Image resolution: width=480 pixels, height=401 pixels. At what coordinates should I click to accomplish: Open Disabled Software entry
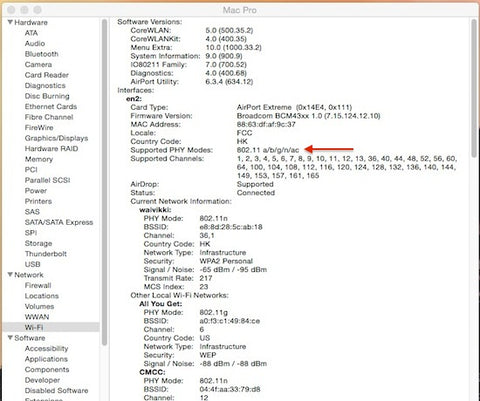point(56,390)
